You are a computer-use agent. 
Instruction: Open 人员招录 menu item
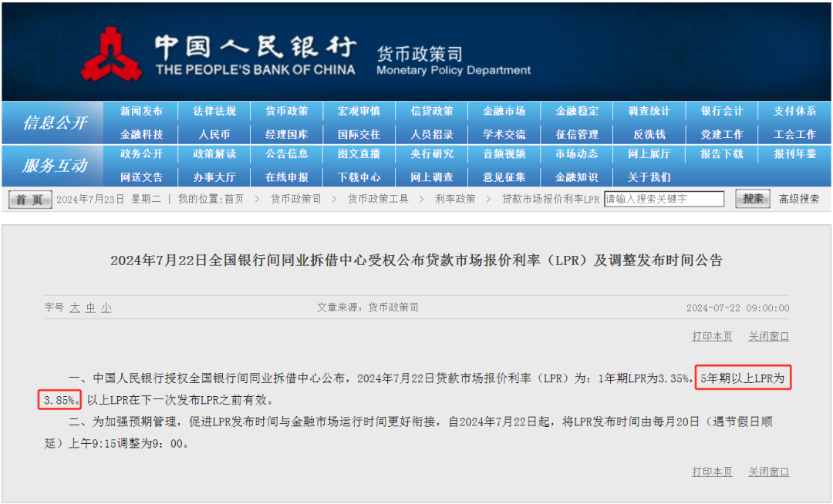(432, 135)
